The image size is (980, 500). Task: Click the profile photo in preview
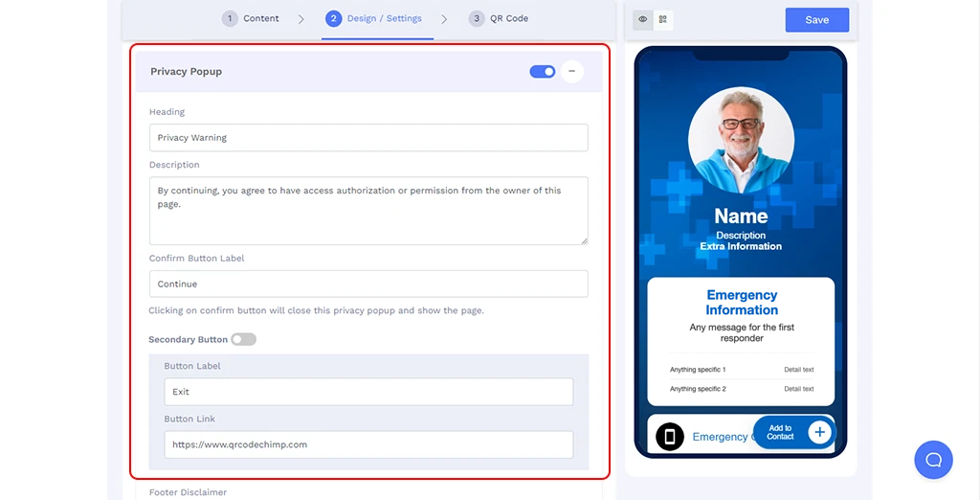click(741, 139)
